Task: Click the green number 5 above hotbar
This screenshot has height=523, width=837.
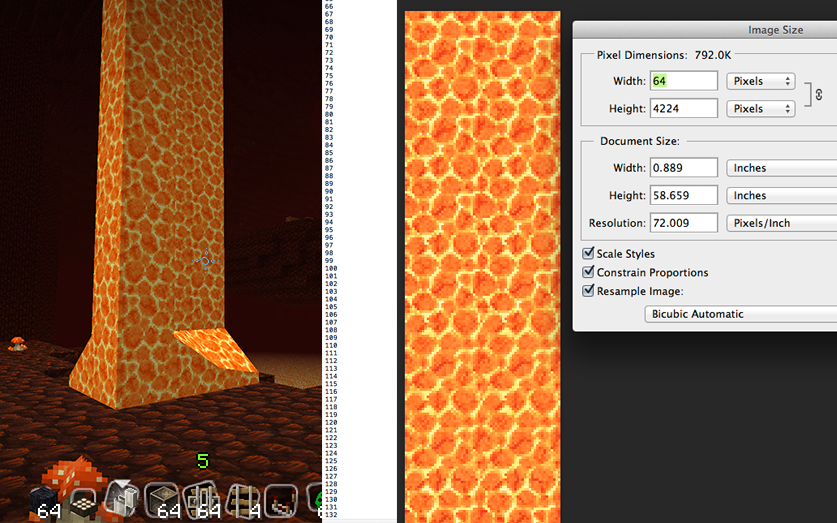Action: pos(203,461)
